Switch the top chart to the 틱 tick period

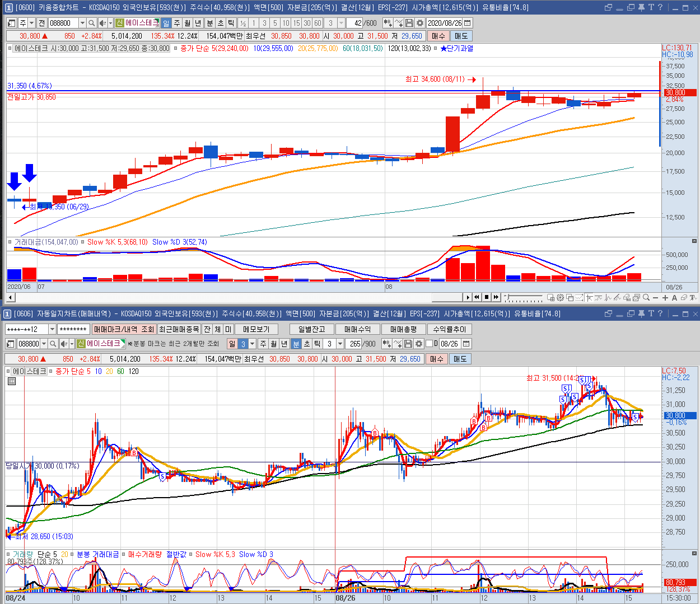click(x=231, y=23)
